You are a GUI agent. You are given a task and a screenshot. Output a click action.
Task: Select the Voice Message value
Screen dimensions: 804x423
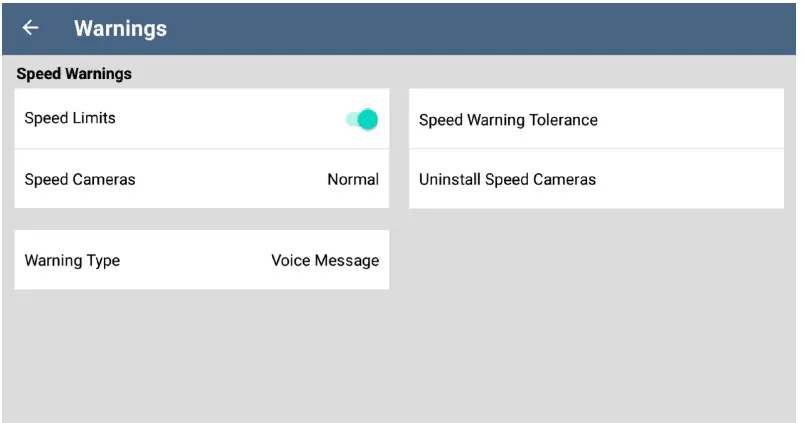[325, 260]
